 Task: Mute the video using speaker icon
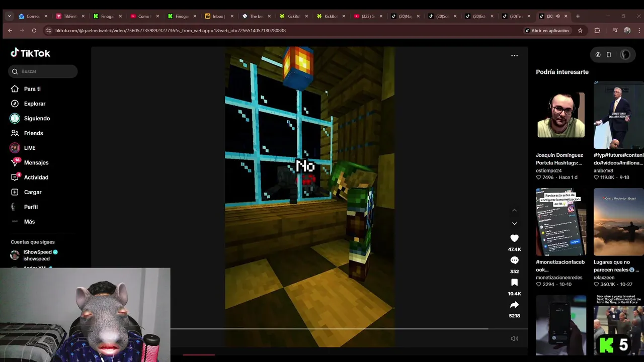coord(514,338)
